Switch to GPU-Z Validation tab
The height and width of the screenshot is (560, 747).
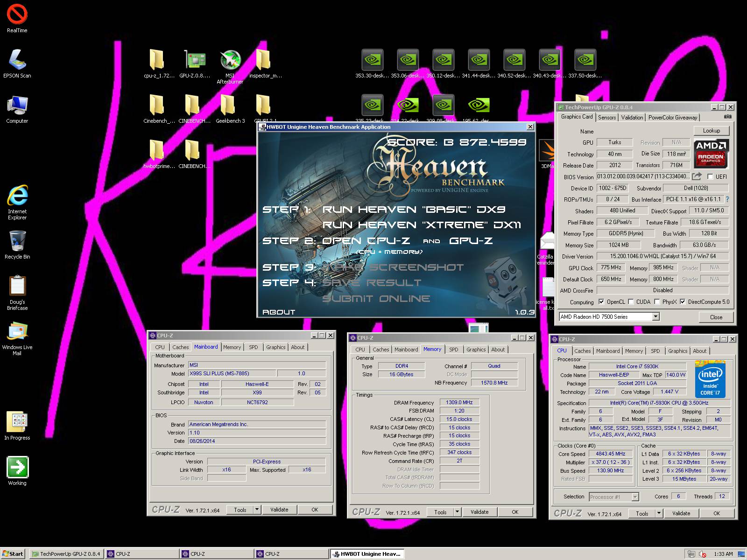tap(632, 118)
